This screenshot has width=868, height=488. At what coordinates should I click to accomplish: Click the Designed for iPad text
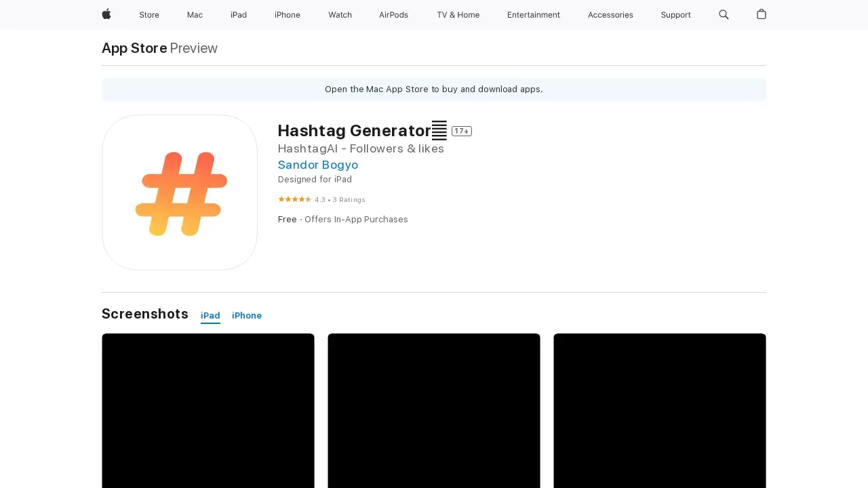(315, 180)
